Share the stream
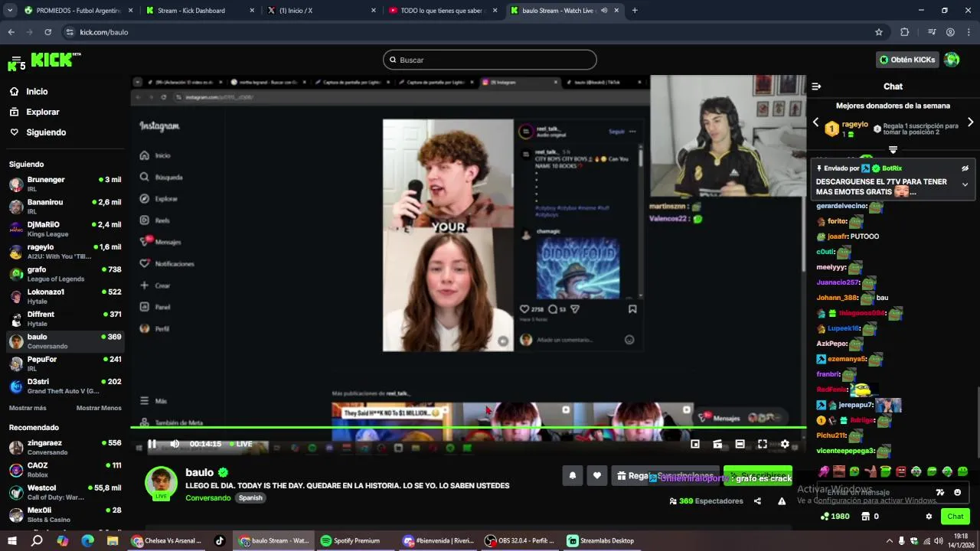This screenshot has width=980, height=551. tap(757, 501)
